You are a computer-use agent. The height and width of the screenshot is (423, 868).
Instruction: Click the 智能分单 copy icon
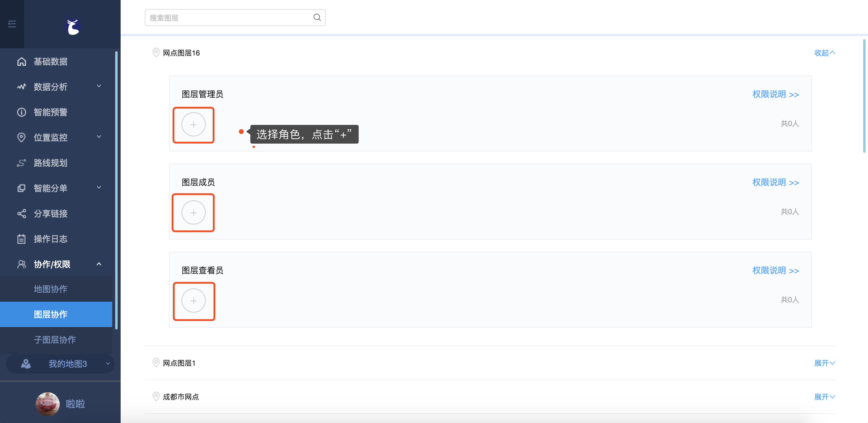pos(22,188)
